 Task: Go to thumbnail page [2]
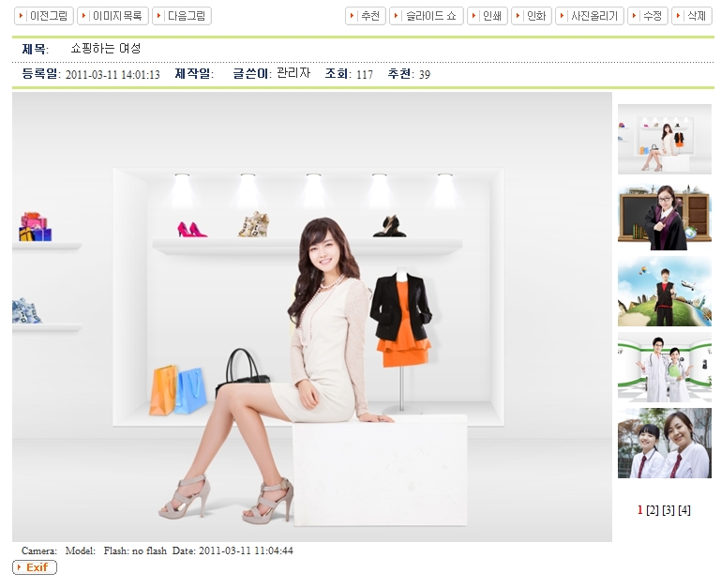pos(653,510)
